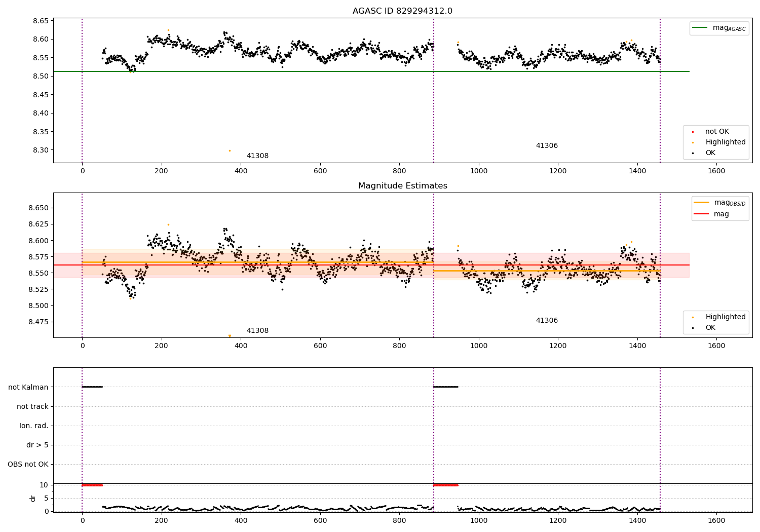Screen dimensions: 760x532
Task: Click the "dr > 5" axis label
Action: (37, 445)
